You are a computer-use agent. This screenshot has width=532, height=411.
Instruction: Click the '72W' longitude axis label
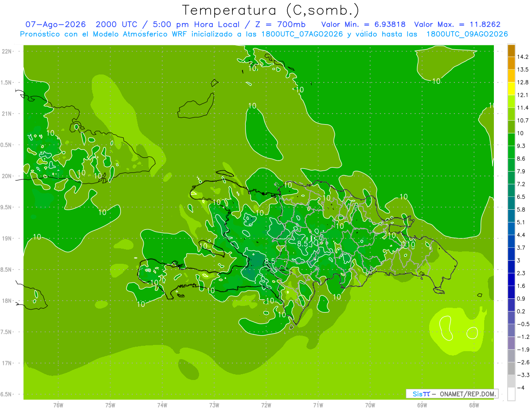pos(266,405)
